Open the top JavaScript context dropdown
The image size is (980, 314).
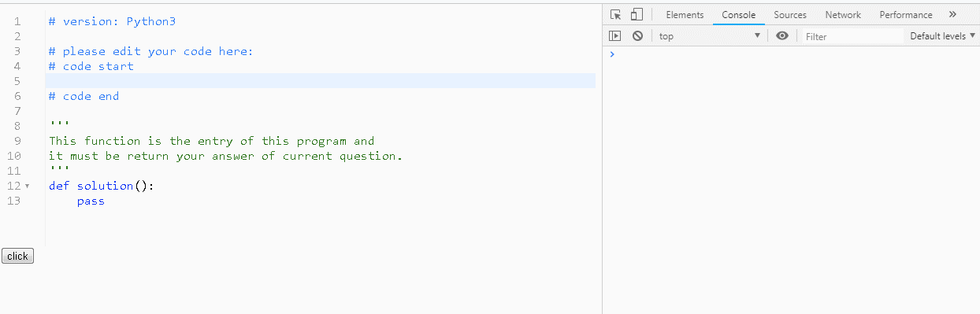pyautogui.click(x=711, y=36)
